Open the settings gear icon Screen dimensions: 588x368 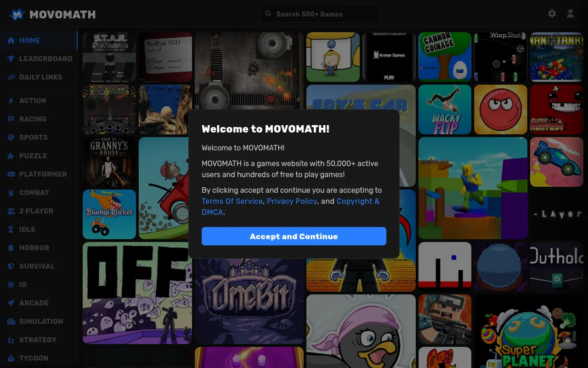coord(552,14)
